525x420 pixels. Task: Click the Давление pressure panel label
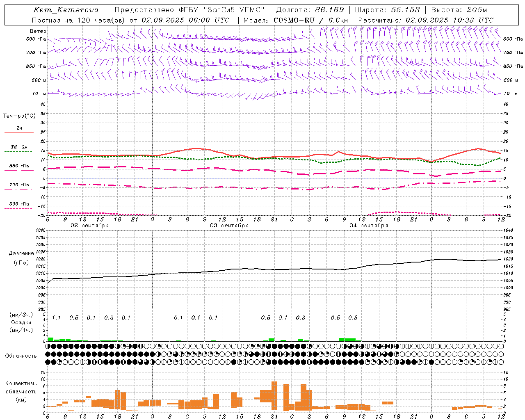click(21, 253)
